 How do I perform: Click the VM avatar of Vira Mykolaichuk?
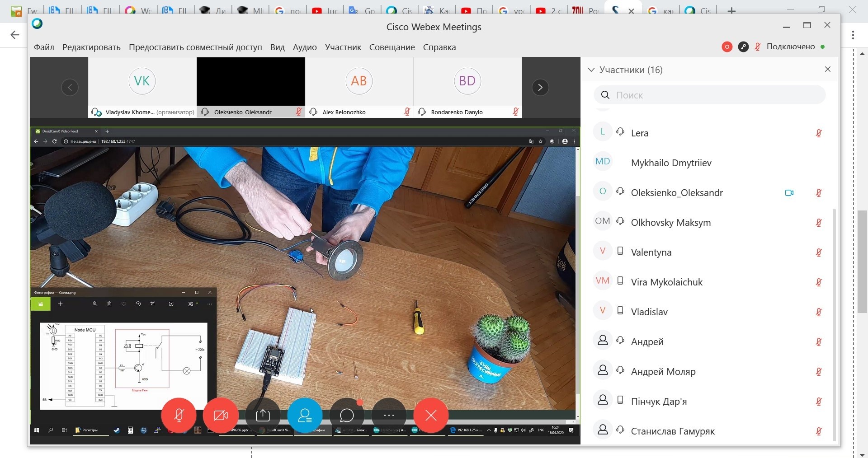[603, 281]
